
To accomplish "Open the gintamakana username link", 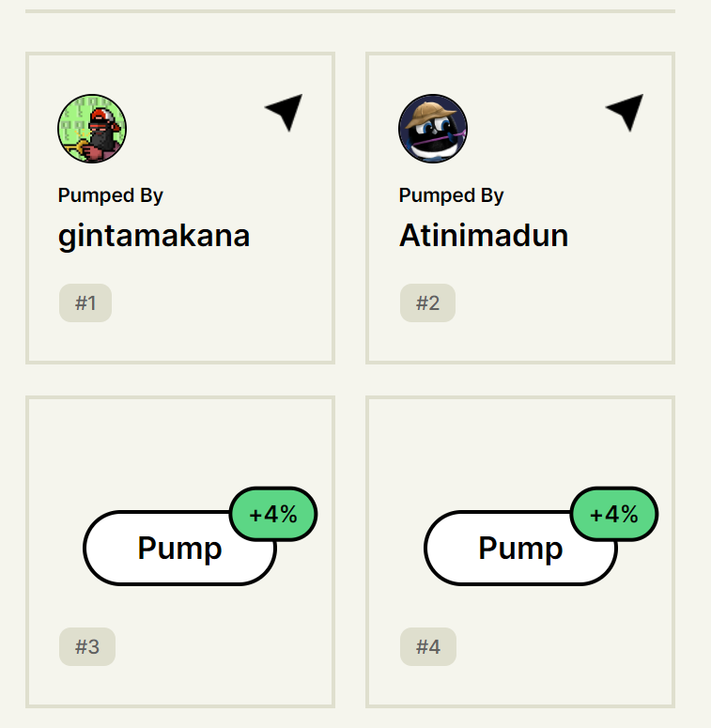I will click(x=154, y=237).
